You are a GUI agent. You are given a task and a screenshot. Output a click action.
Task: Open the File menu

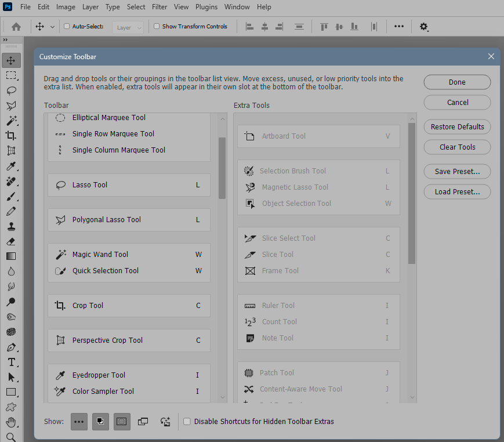pyautogui.click(x=26, y=7)
